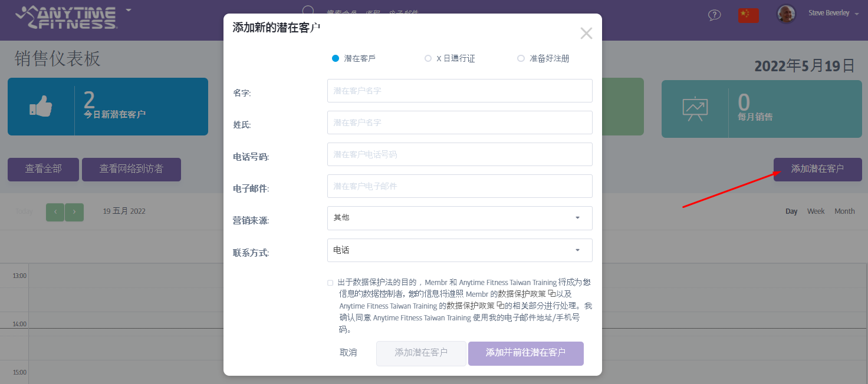Switch calendar to Week view
Screen dimensions: 868x384
(x=816, y=211)
